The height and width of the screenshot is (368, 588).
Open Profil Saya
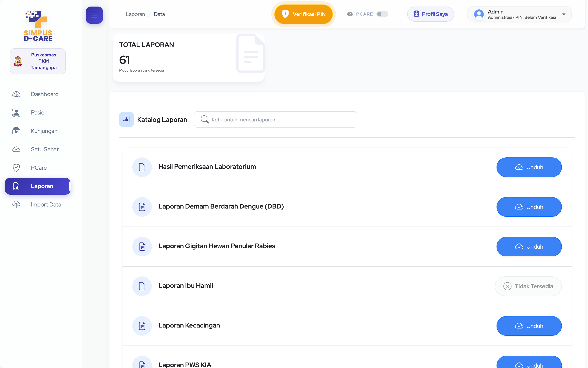click(x=430, y=14)
